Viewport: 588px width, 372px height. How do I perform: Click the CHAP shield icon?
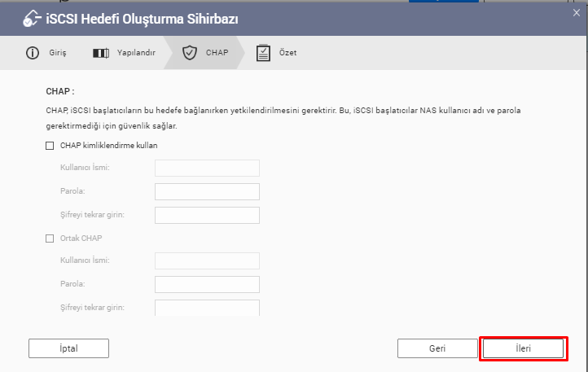click(190, 52)
